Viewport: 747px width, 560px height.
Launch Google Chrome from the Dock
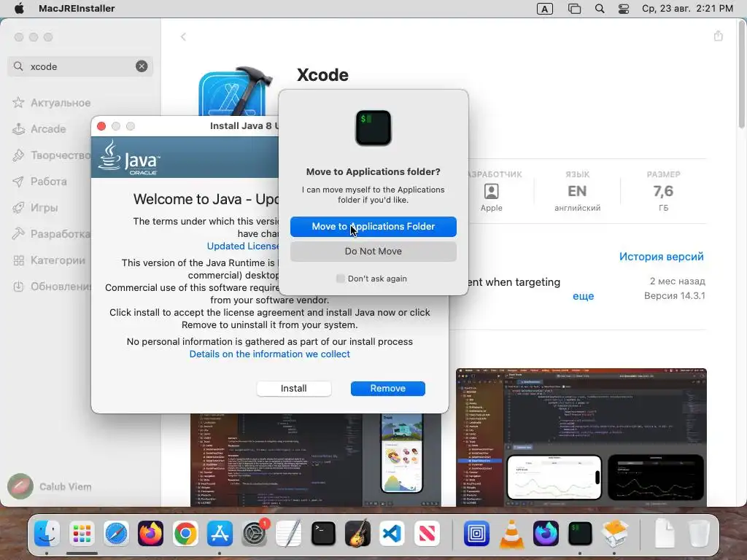tap(185, 533)
